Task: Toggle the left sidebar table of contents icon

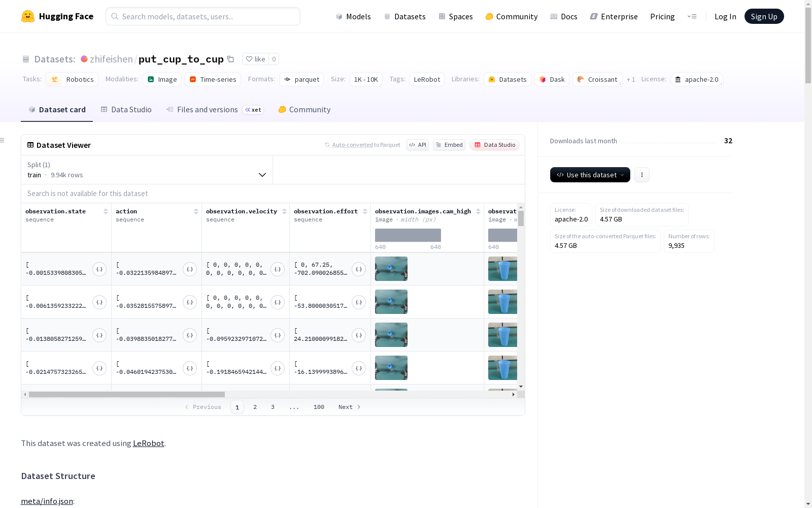Action: pos(3,140)
